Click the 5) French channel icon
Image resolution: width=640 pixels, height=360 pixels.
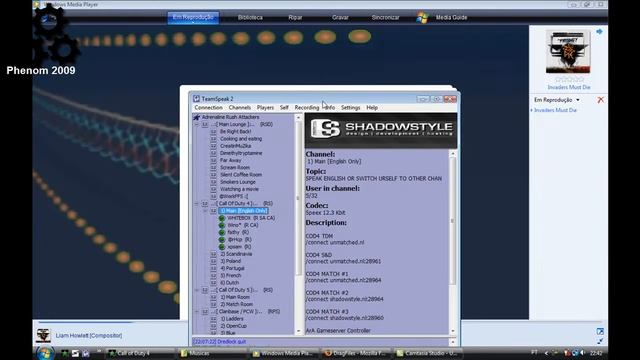pyautogui.click(x=213, y=276)
